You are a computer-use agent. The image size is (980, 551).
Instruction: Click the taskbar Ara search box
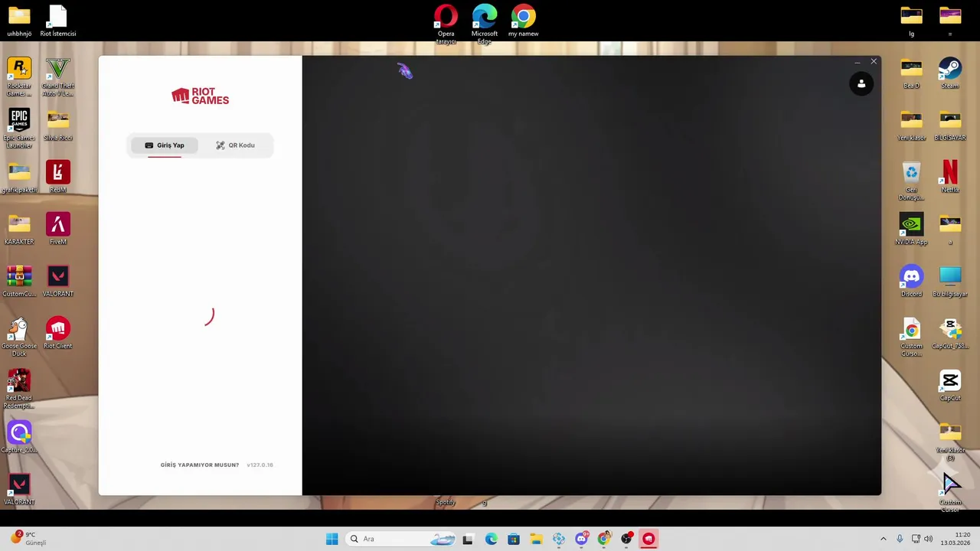pos(402,539)
